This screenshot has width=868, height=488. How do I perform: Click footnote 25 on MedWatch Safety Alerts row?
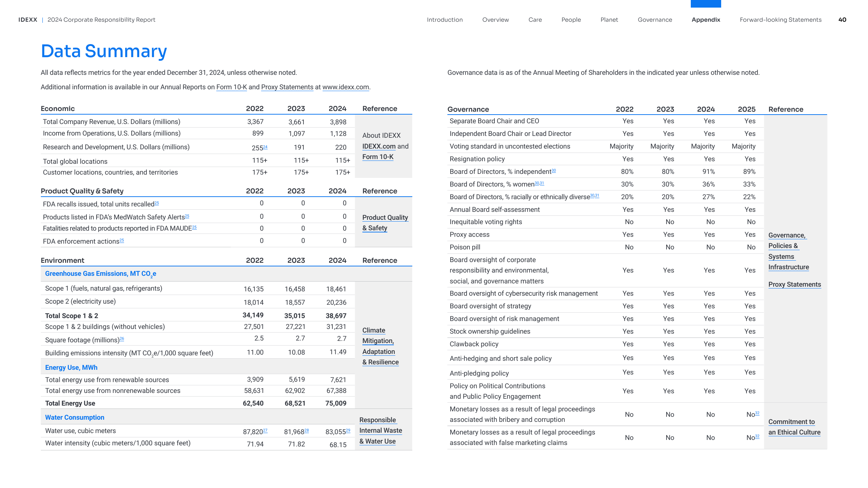pyautogui.click(x=187, y=216)
